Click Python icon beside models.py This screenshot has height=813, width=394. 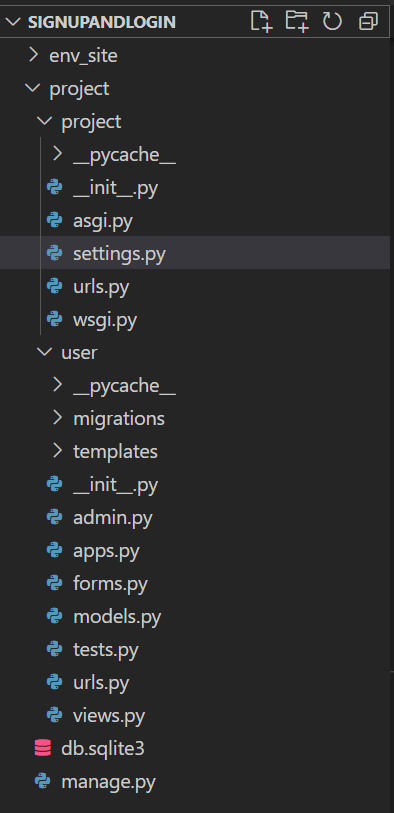coord(54,616)
